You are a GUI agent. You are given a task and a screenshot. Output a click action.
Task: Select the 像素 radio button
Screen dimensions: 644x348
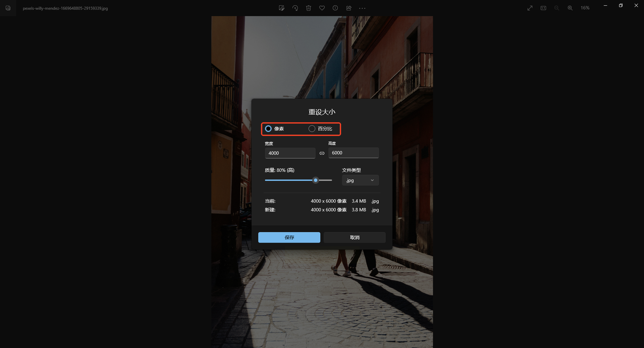268,129
